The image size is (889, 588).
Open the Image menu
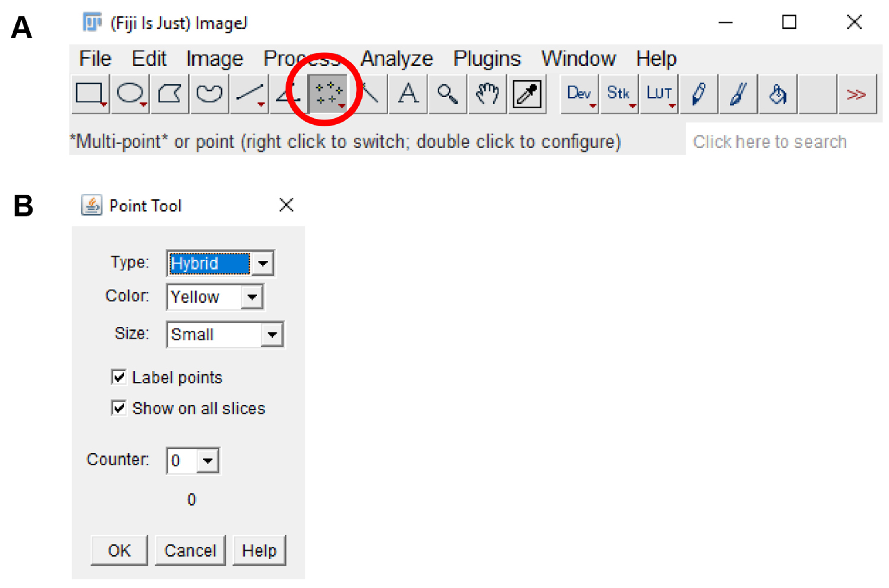[x=215, y=59]
